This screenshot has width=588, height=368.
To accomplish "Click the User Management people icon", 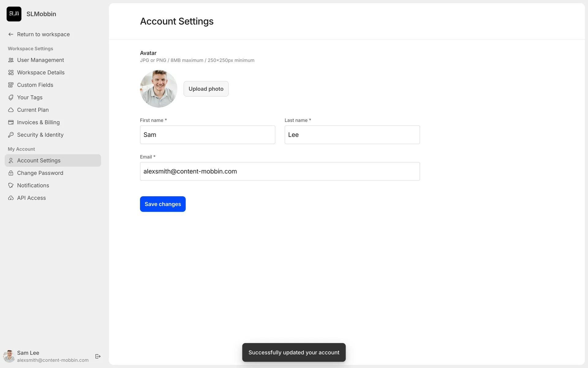I will point(11,60).
